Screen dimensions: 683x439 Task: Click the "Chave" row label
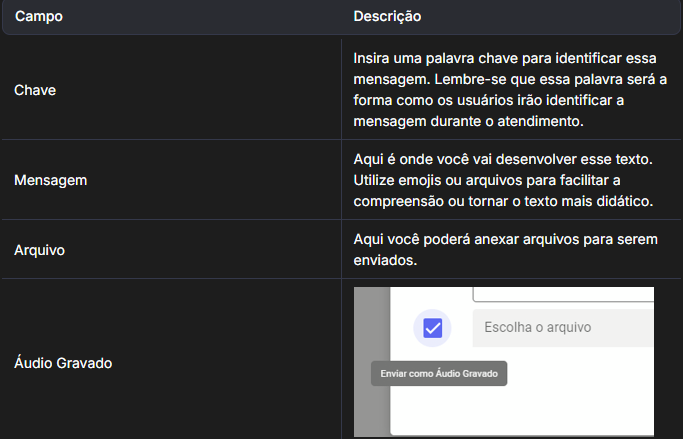coord(35,90)
